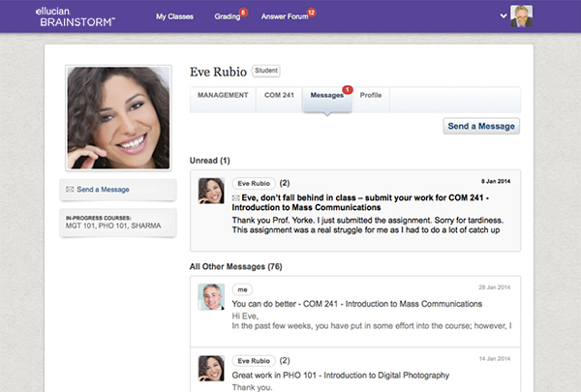
Task: Click the Student role tag
Action: coord(266,71)
